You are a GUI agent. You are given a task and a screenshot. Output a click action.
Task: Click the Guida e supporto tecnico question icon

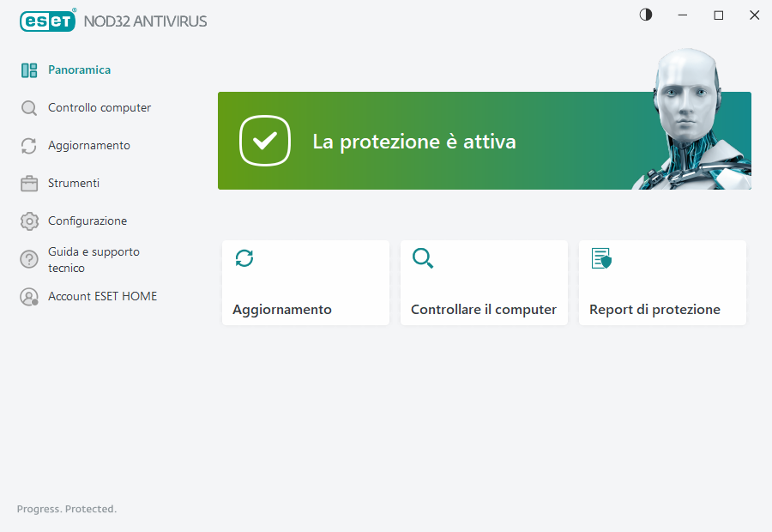[x=29, y=258]
